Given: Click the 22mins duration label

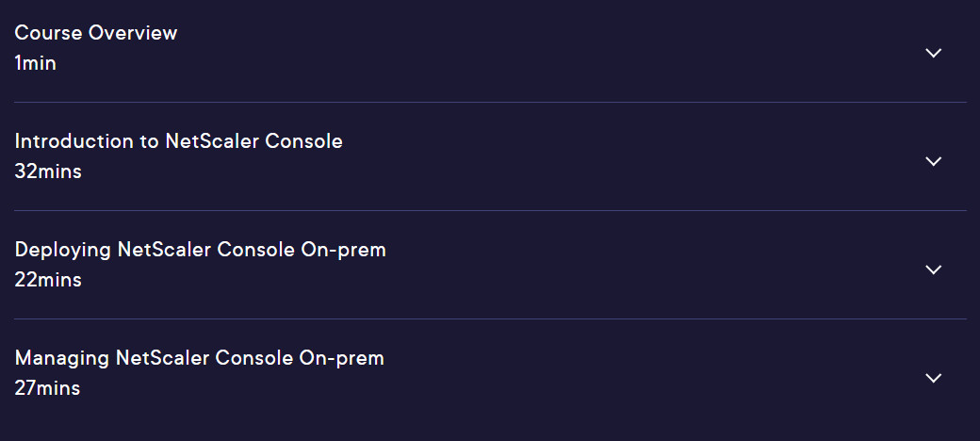Looking at the screenshot, I should pyautogui.click(x=48, y=280).
